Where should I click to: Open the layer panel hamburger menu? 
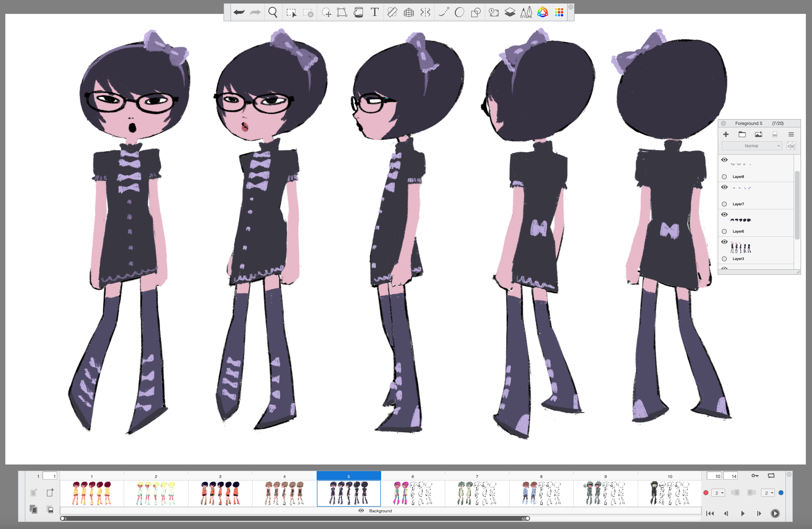pyautogui.click(x=791, y=134)
